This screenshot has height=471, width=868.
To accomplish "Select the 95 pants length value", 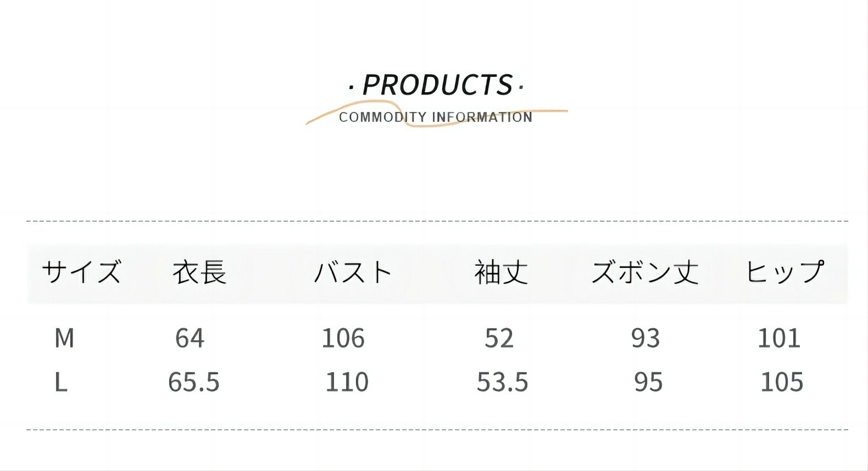I will click(x=648, y=382).
